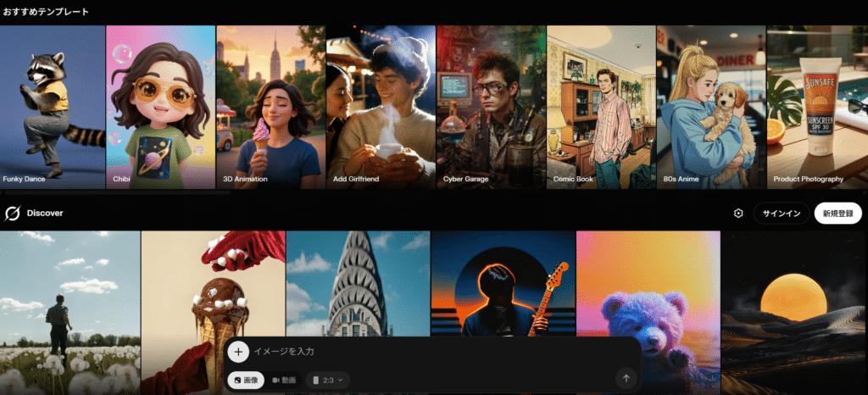
Task: Click the plus attach button
Action: pyautogui.click(x=238, y=351)
